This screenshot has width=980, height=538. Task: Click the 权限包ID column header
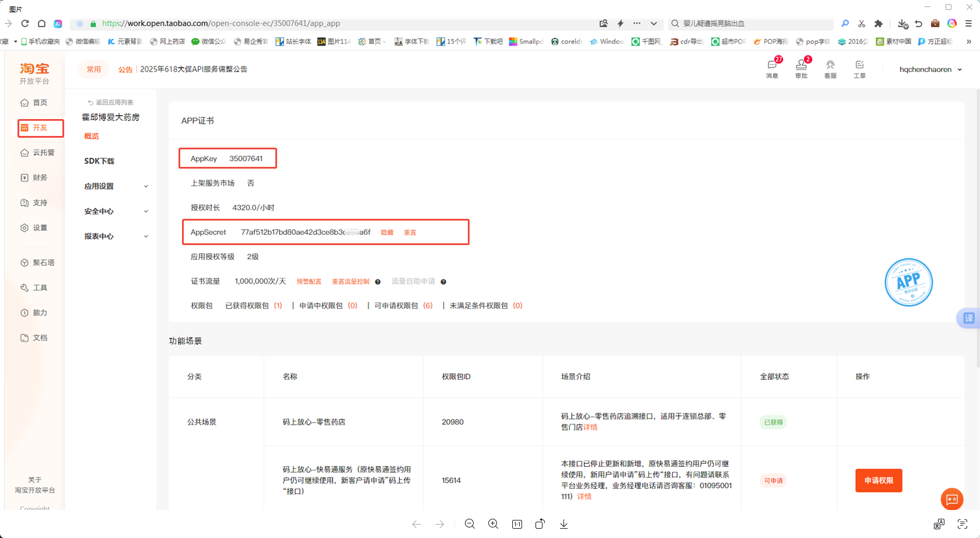456,377
